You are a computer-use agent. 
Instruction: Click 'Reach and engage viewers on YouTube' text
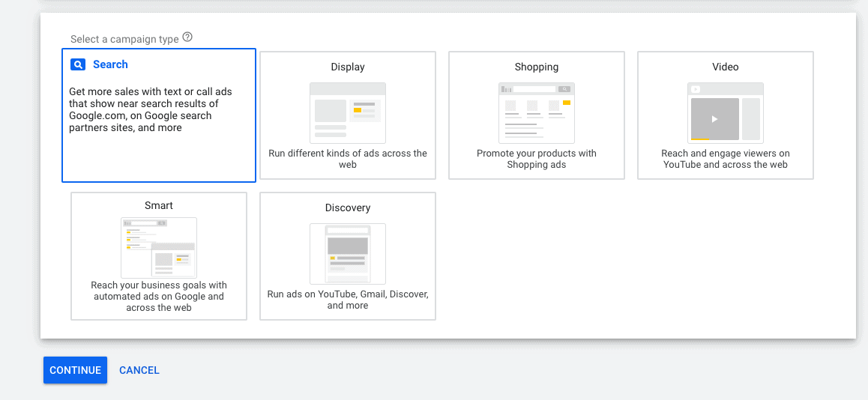point(726,159)
